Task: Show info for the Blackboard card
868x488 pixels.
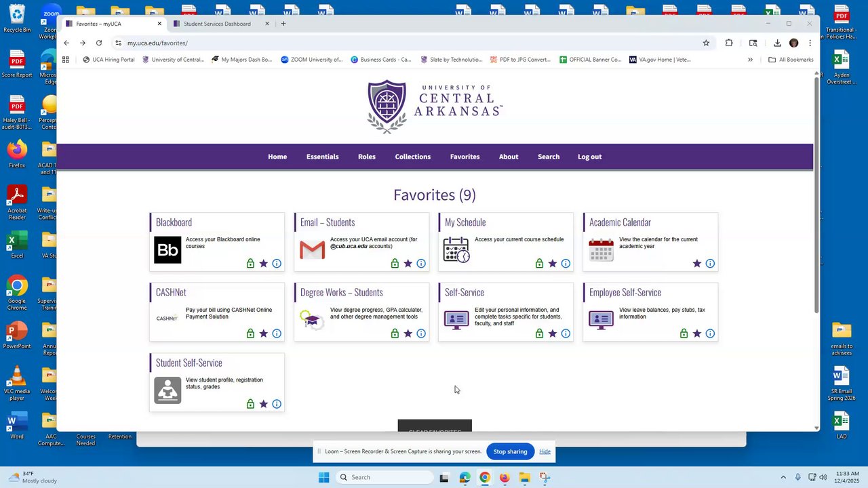Action: click(x=277, y=264)
